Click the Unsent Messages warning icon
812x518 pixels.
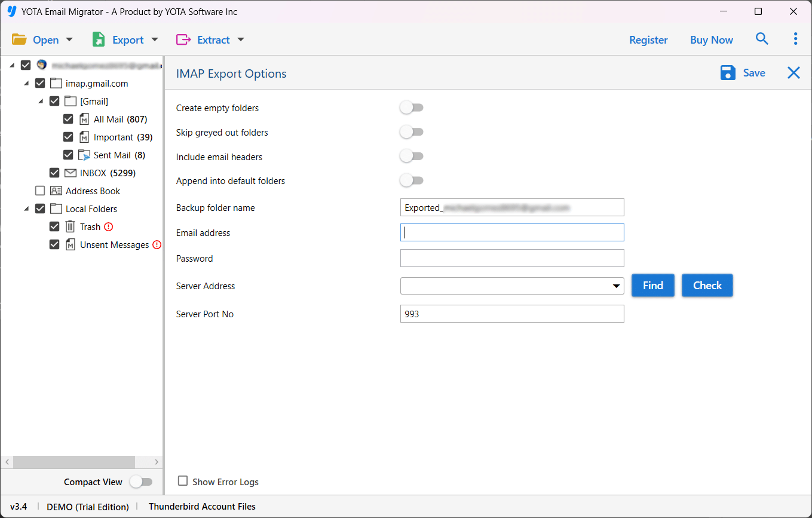tap(156, 244)
